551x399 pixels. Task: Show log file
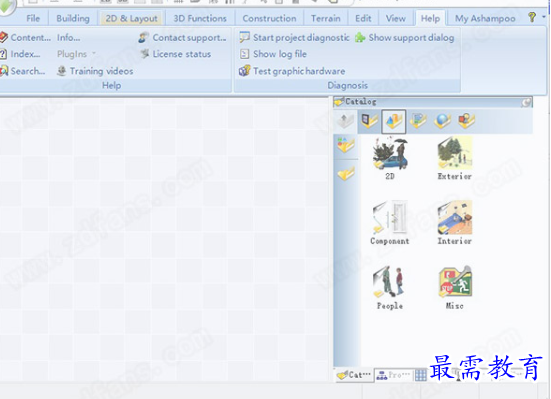[280, 54]
